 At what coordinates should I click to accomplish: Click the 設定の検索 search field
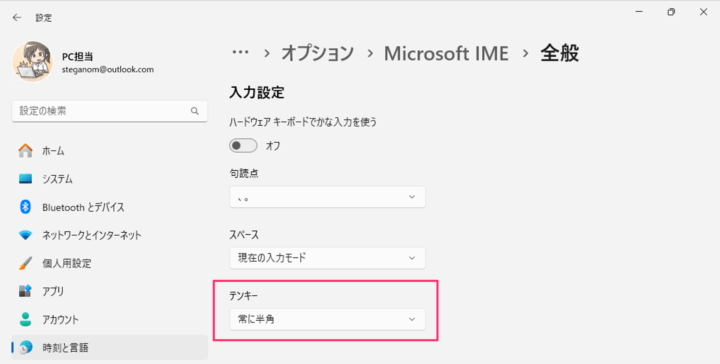click(110, 111)
